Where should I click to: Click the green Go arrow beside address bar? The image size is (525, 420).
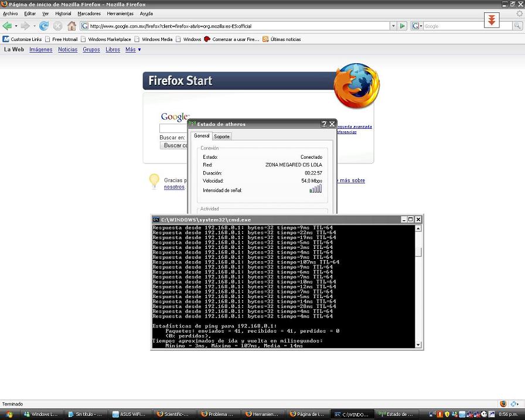403,26
